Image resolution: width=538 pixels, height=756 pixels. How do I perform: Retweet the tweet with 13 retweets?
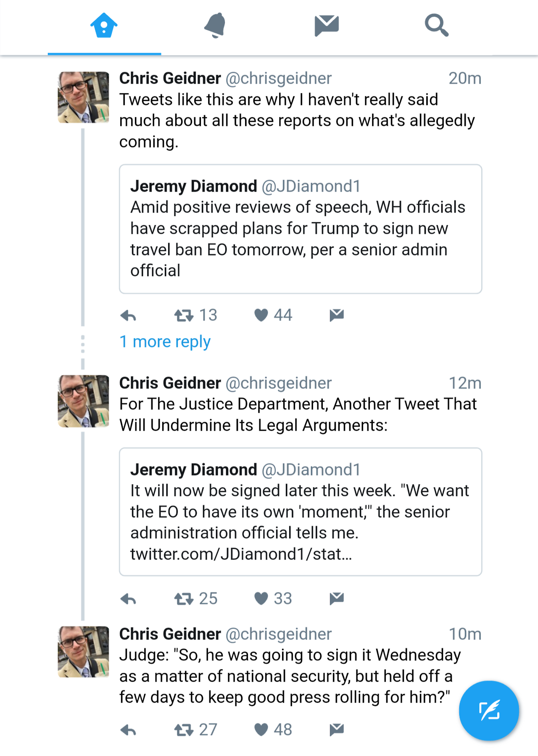click(184, 315)
